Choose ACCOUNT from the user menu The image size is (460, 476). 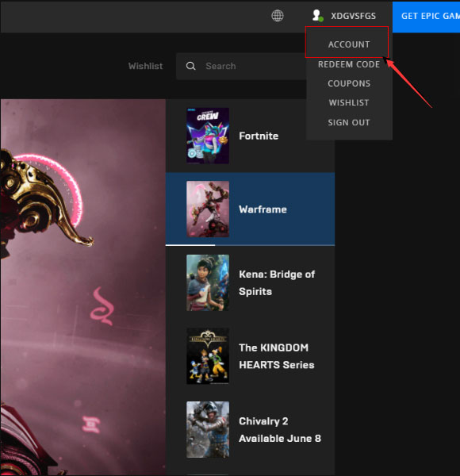349,44
